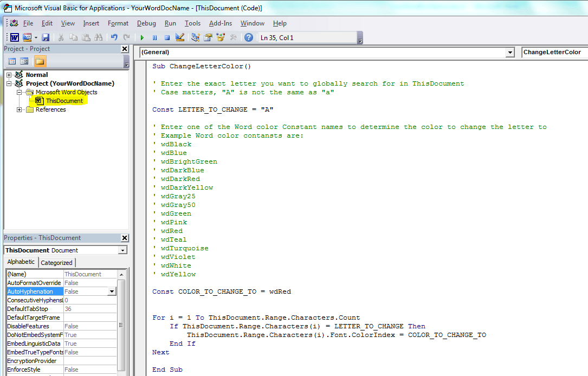Viewport: 588px width, 376px height.
Task: Switch to the Alphabetic tab
Action: pos(21,262)
